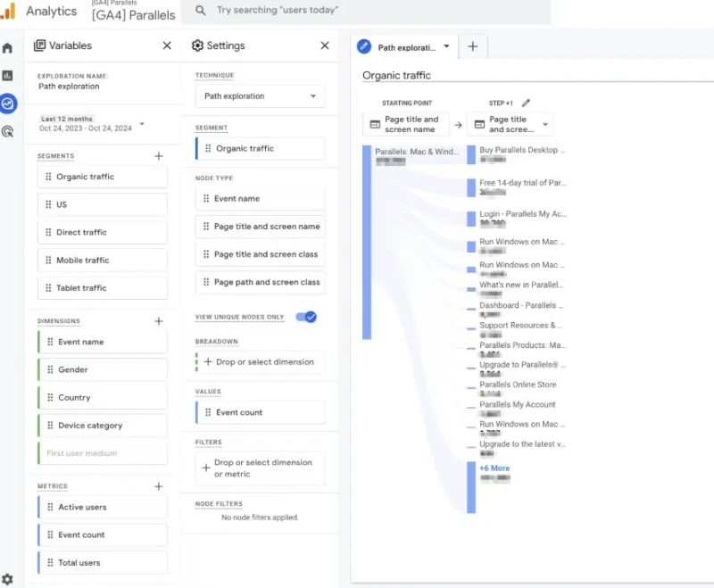Select the Total users metric
The height and width of the screenshot is (588, 714).
pos(103,562)
